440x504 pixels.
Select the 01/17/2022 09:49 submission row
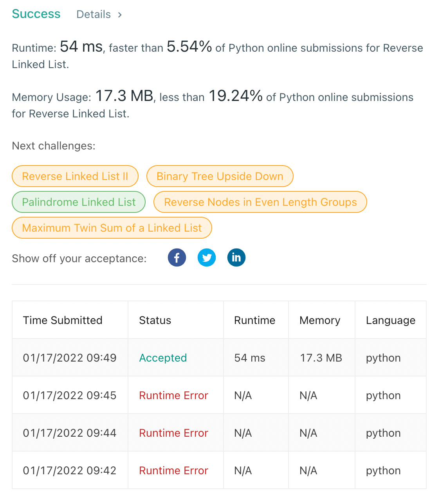tap(219, 358)
